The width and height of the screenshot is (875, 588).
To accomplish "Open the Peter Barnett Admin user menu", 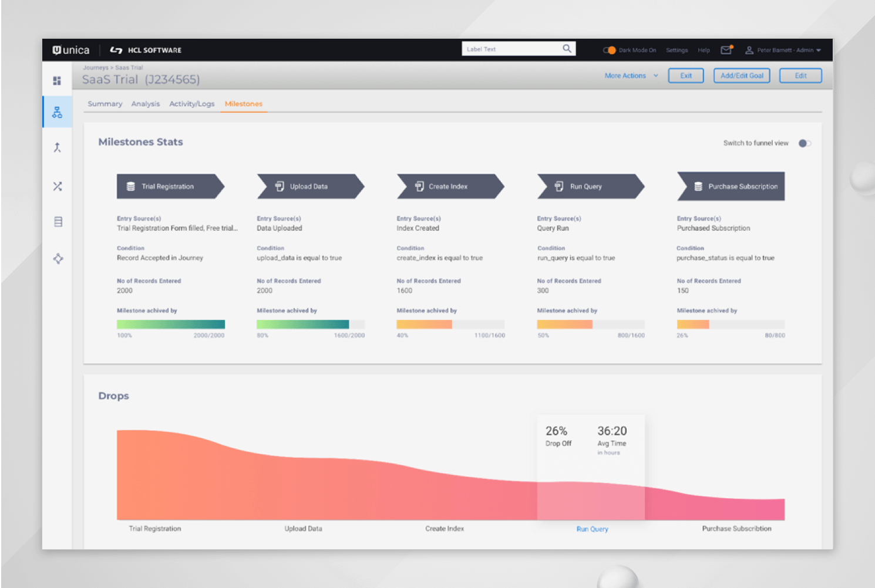I will (x=783, y=50).
